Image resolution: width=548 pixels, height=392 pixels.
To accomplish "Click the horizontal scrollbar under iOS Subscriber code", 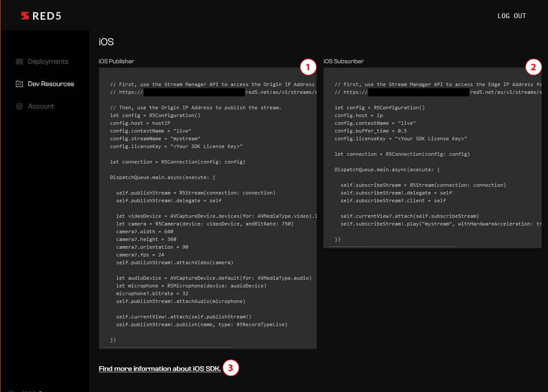I will pos(391,247).
